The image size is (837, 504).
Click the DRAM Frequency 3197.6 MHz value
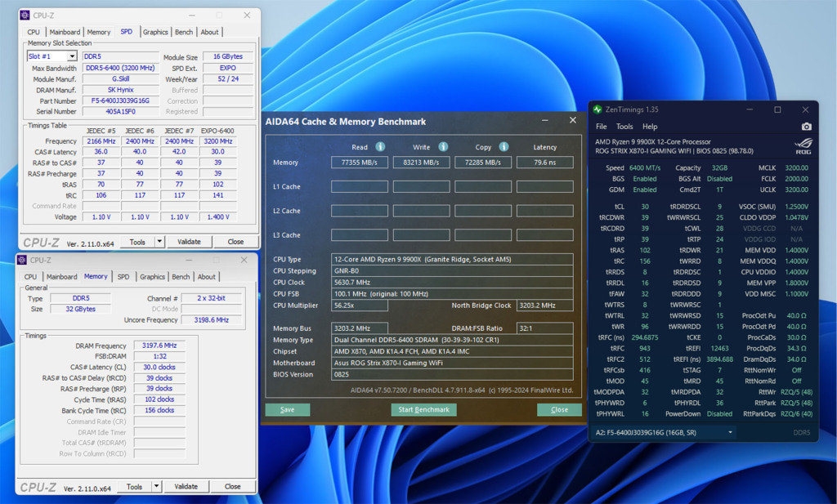click(159, 346)
